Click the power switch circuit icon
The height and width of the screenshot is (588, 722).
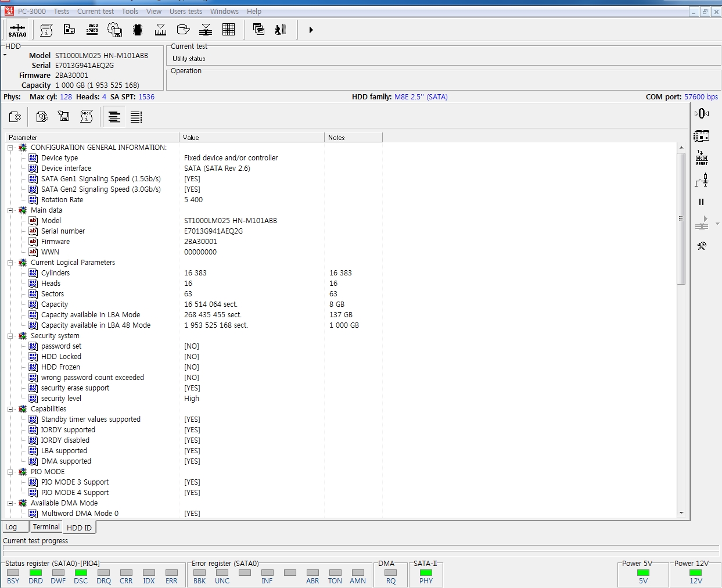point(702,181)
